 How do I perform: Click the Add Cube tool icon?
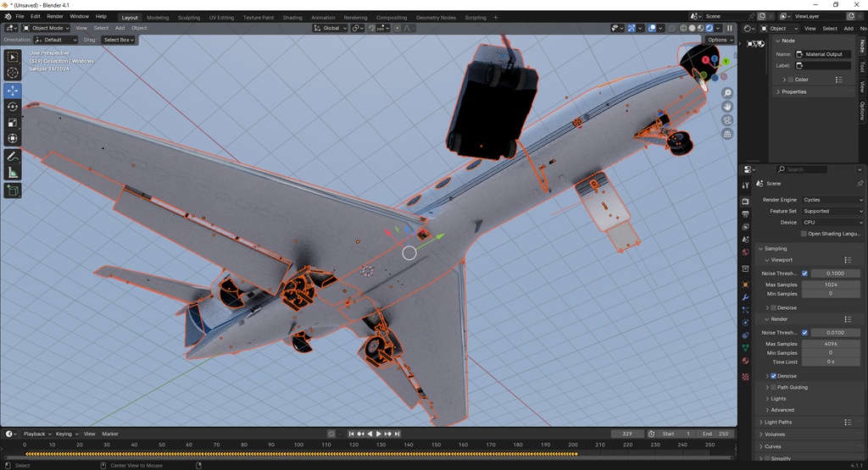click(13, 191)
